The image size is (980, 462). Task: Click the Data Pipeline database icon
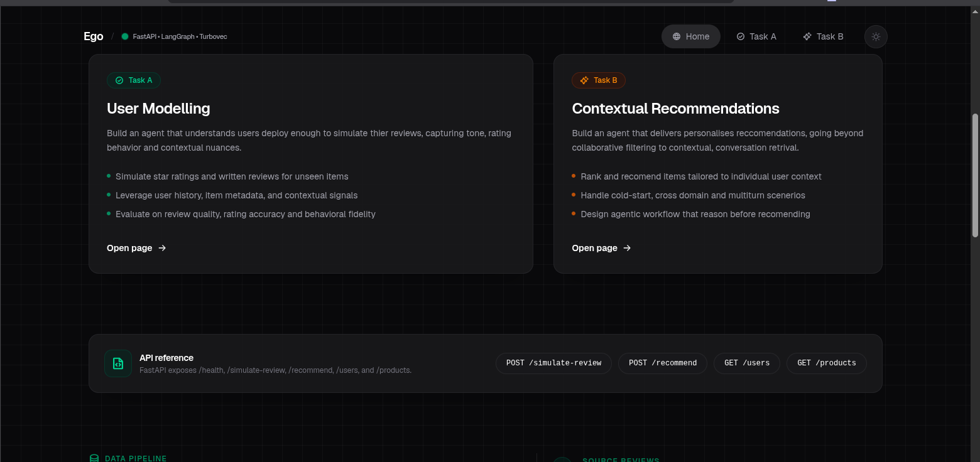coord(94,459)
